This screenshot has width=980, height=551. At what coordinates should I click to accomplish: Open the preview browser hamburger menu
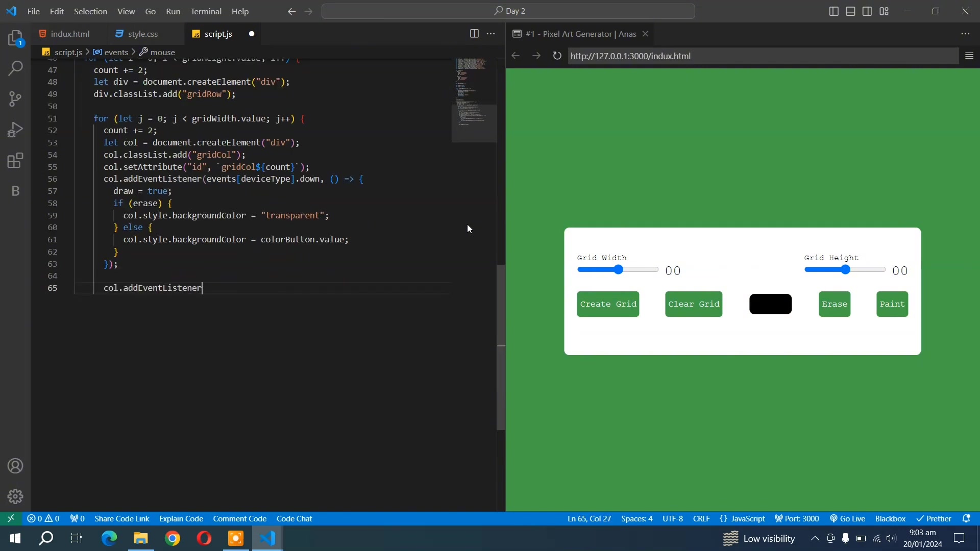[969, 56]
